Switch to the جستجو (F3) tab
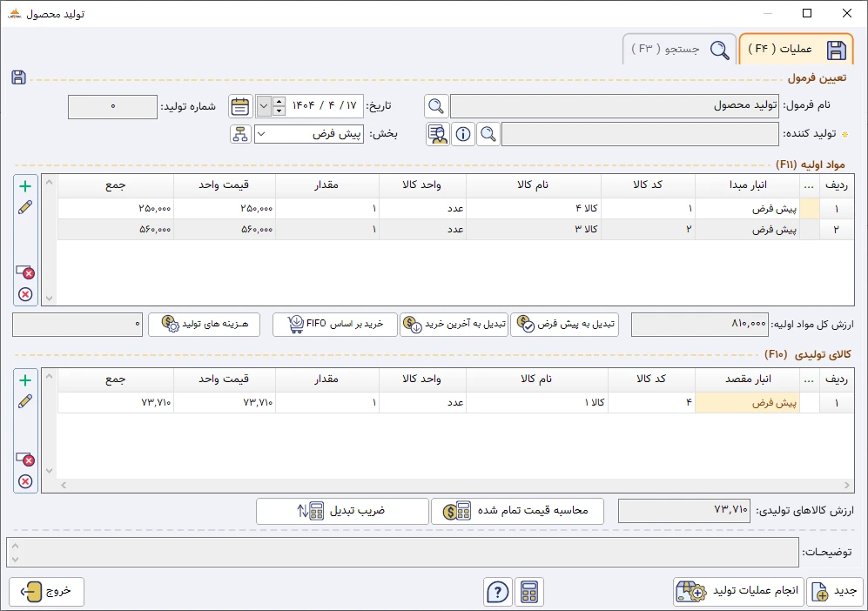868x611 pixels. click(x=677, y=50)
